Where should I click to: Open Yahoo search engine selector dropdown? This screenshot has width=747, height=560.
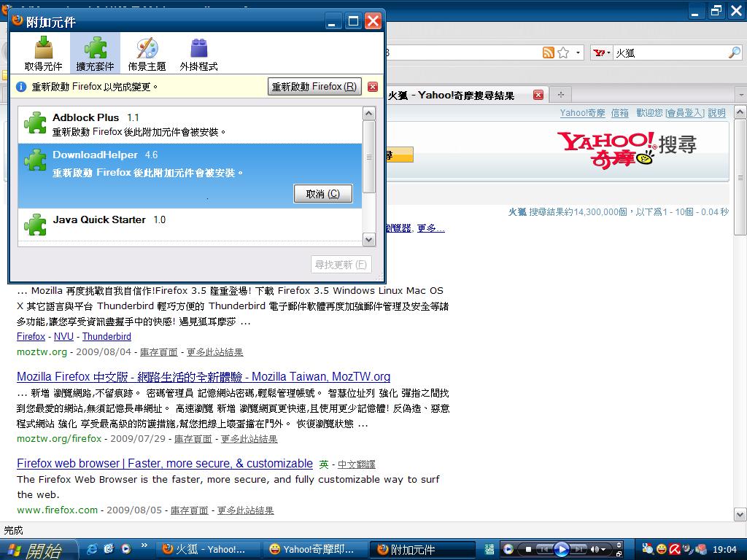pyautogui.click(x=602, y=52)
